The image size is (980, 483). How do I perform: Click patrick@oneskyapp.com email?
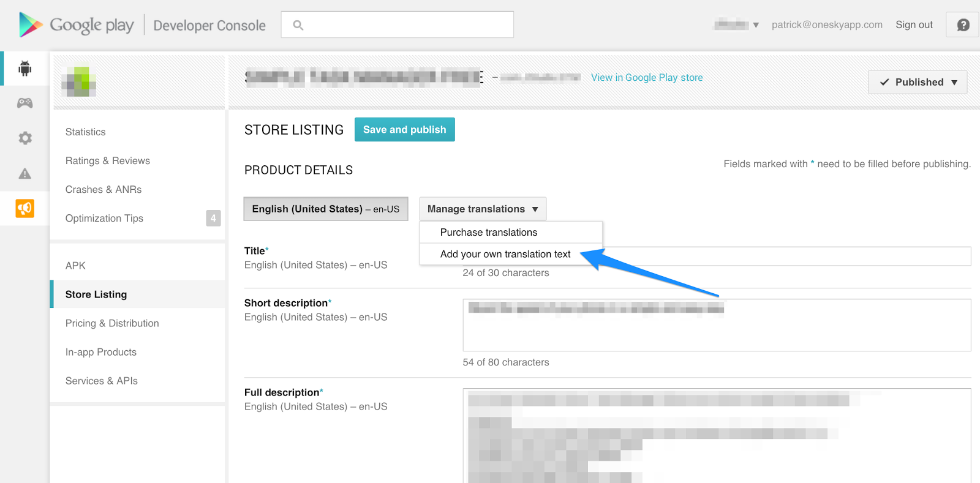(x=827, y=24)
